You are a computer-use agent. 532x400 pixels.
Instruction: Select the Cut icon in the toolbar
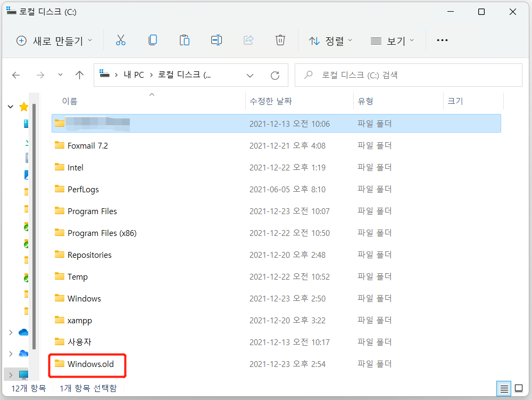(120, 40)
